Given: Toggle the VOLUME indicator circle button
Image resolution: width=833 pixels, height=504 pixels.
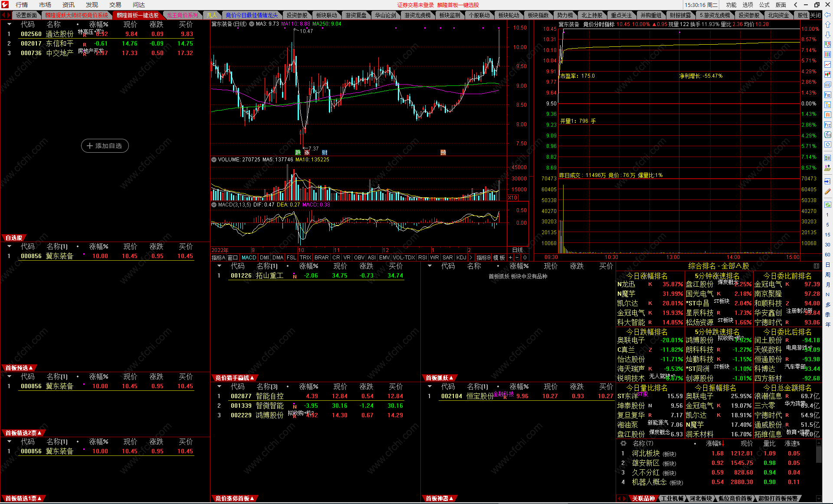Looking at the screenshot, I should (x=213, y=160).
